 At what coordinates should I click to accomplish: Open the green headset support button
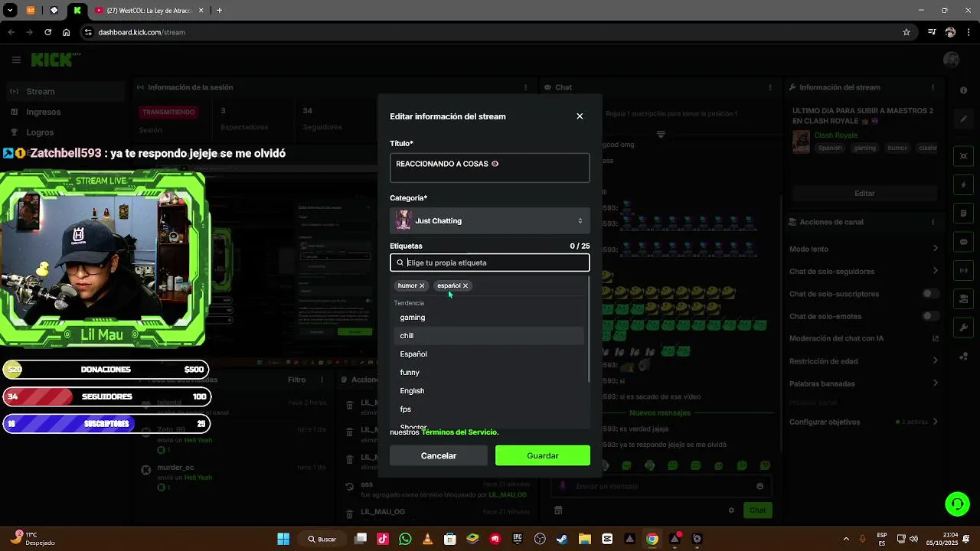(957, 504)
